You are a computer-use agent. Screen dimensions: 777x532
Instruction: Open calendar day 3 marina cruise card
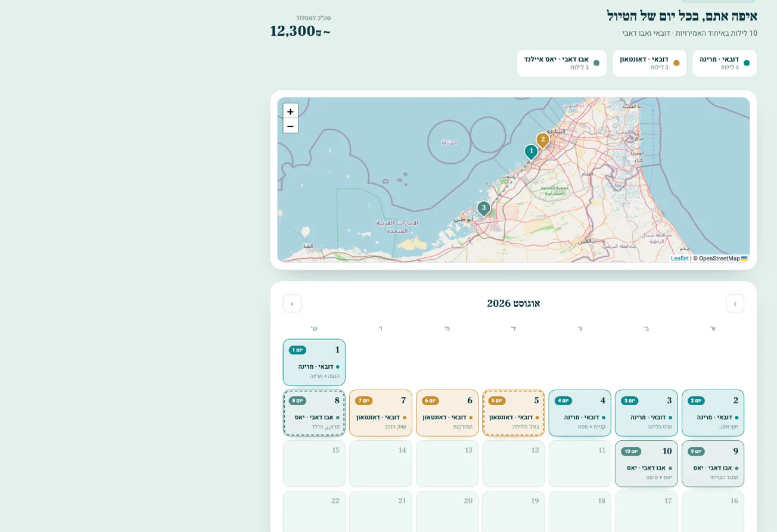tap(647, 413)
